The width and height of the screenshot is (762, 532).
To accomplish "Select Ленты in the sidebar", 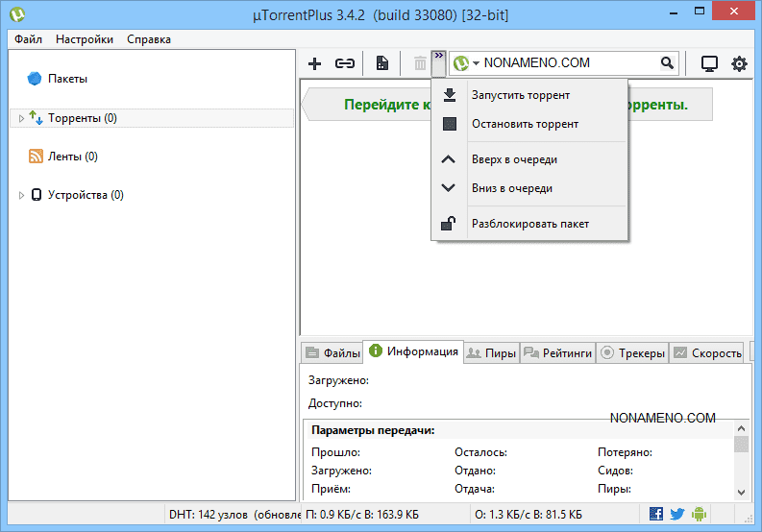I will click(72, 157).
